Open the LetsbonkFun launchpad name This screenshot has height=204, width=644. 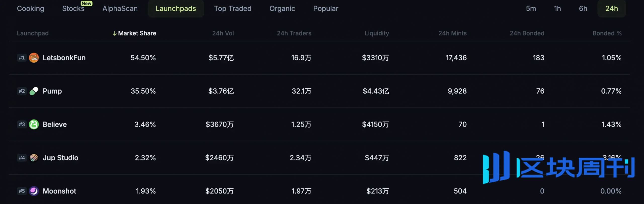pos(64,58)
